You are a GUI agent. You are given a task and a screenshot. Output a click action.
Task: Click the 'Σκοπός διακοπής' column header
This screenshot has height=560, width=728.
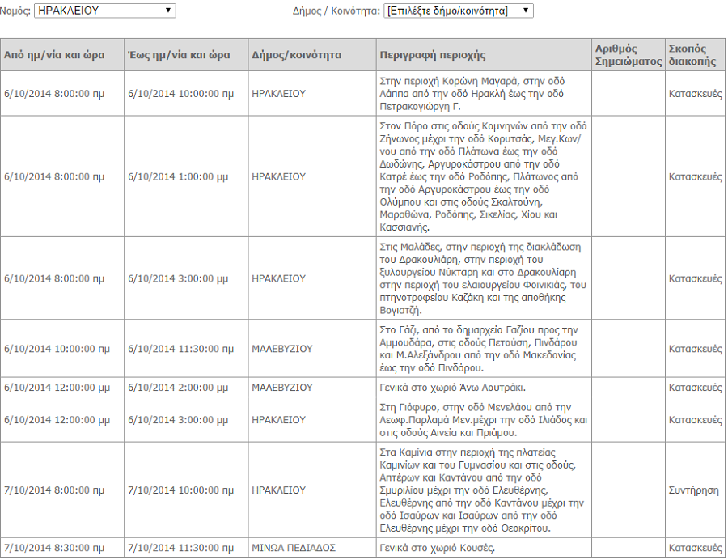(693, 55)
